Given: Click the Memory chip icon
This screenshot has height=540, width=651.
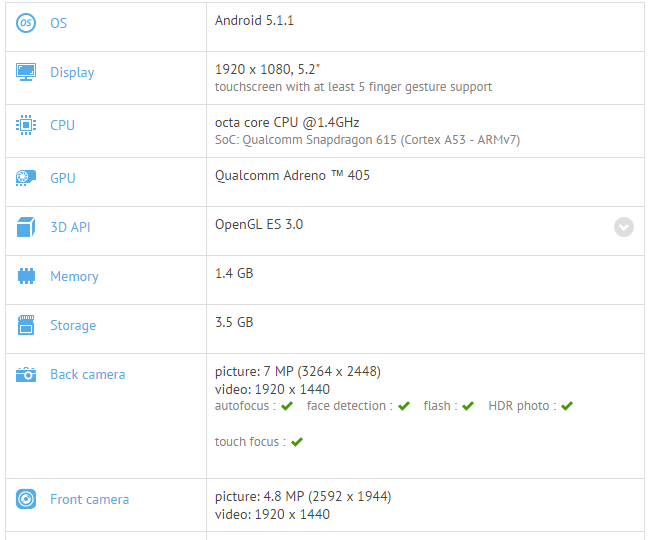Looking at the screenshot, I should pyautogui.click(x=26, y=277).
